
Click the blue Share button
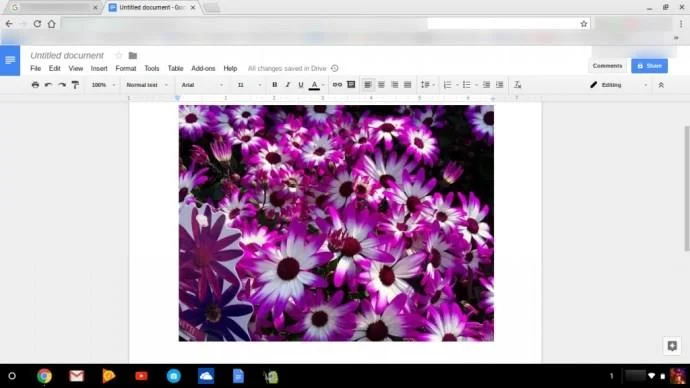[x=650, y=66]
